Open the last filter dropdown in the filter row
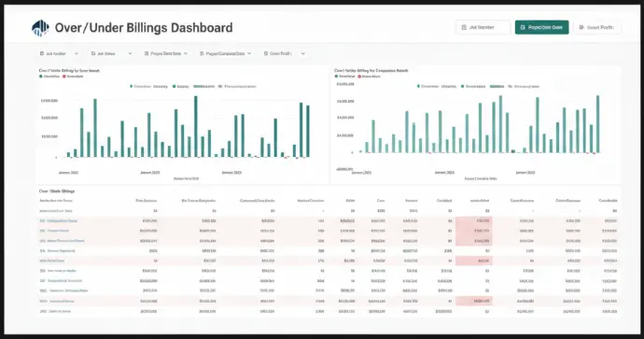Screen dimensions: 644x339 point(285,53)
